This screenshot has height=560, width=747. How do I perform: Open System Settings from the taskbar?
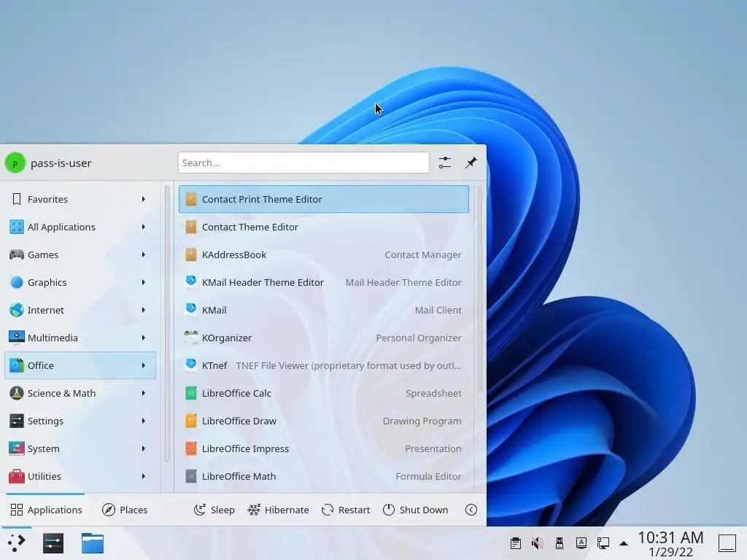click(x=53, y=542)
